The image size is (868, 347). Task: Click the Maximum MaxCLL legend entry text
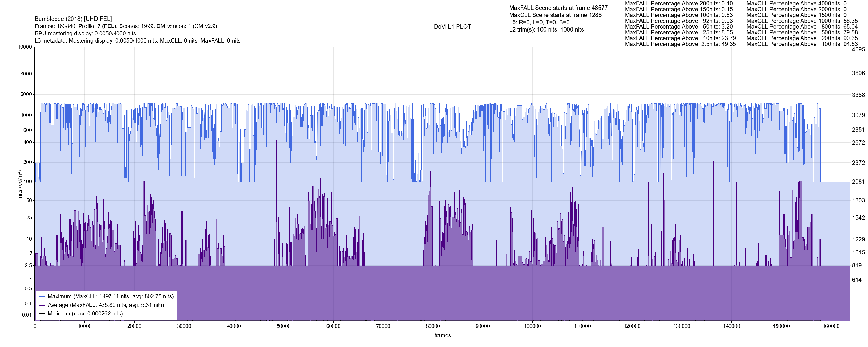point(111,296)
